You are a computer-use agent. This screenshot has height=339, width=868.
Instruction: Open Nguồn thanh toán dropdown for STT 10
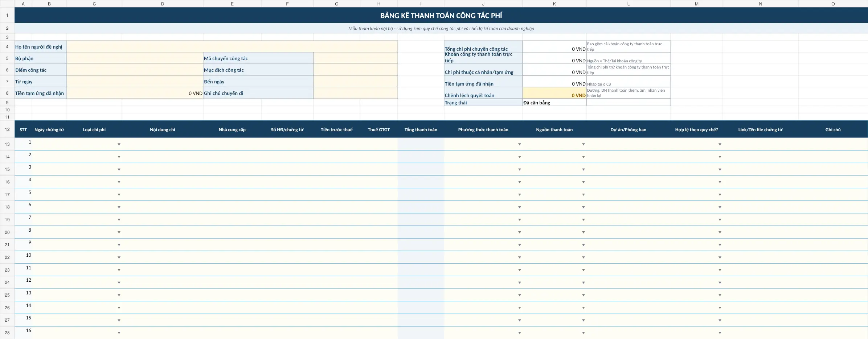pyautogui.click(x=583, y=257)
